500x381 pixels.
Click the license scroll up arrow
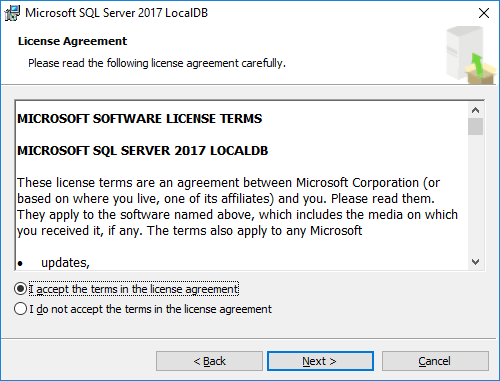click(475, 110)
